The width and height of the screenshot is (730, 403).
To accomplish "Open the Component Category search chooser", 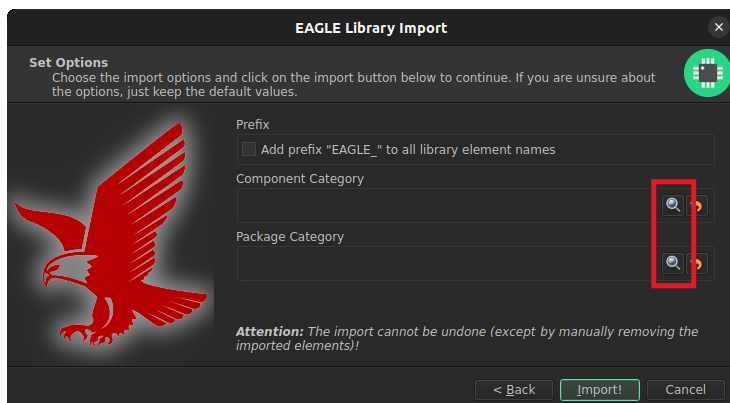I will tap(673, 205).
